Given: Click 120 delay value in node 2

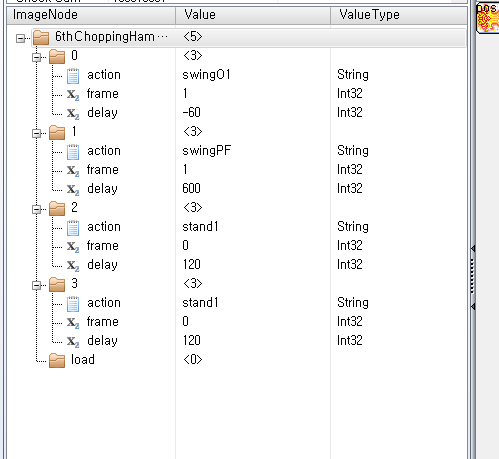Looking at the screenshot, I should [191, 264].
